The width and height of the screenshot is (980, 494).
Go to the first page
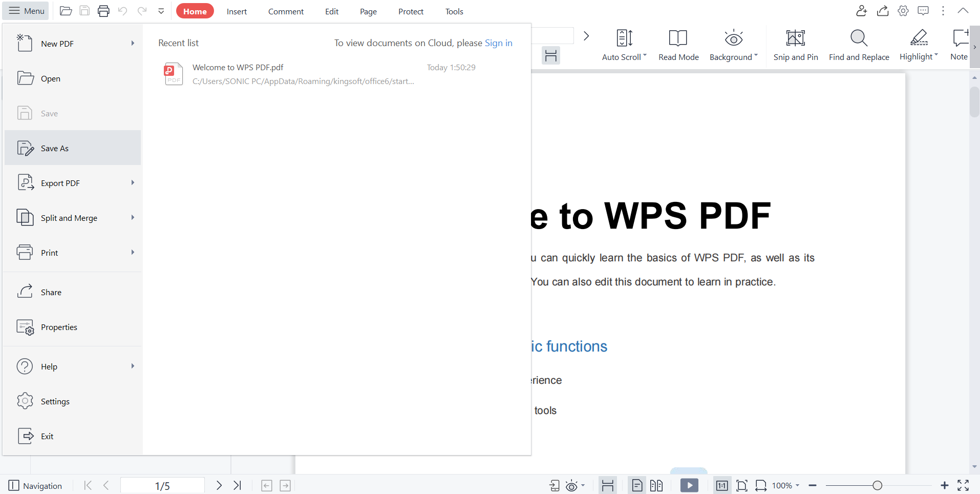click(x=88, y=485)
